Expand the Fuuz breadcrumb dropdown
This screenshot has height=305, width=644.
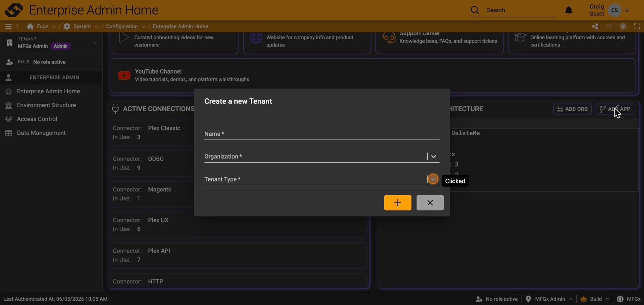click(53, 26)
